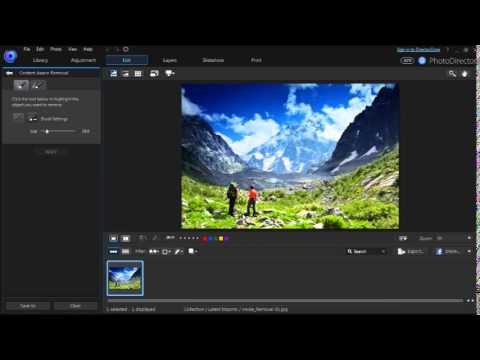480x360 pixels.
Task: Switch to the Slideshow tab
Action: tap(213, 60)
